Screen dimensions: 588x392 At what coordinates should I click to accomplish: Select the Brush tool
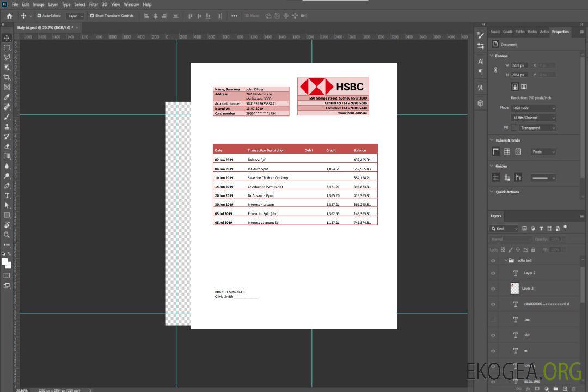coord(7,117)
